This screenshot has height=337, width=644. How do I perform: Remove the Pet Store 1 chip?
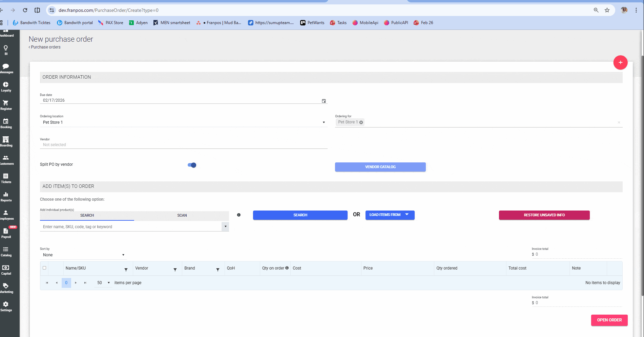tap(361, 122)
